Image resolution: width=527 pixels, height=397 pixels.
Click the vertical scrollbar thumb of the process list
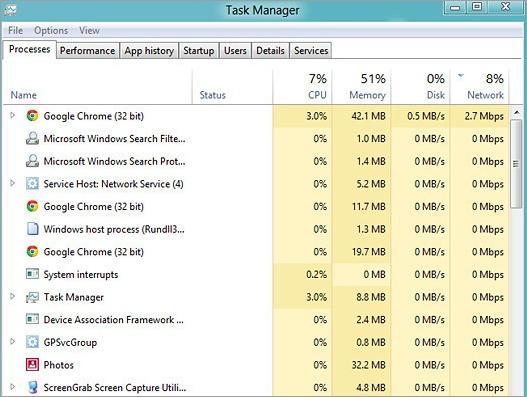[x=517, y=164]
